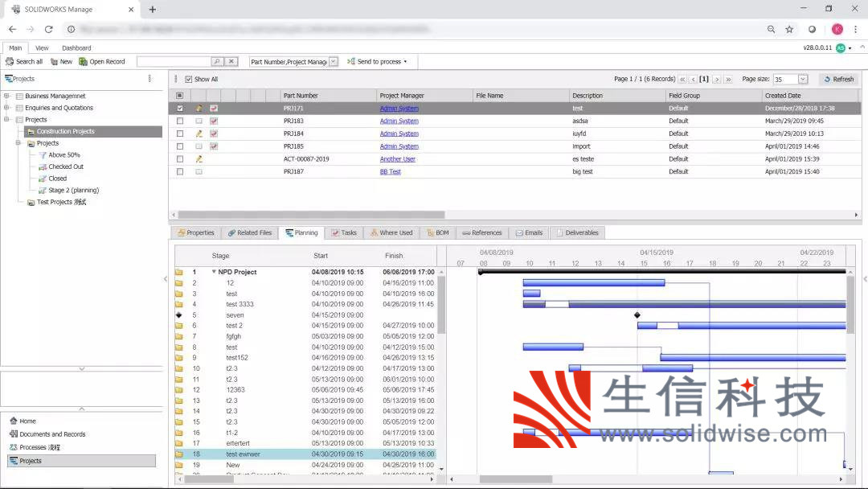Collapse the Projects subfolder node
The width and height of the screenshot is (868, 489).
click(18, 143)
